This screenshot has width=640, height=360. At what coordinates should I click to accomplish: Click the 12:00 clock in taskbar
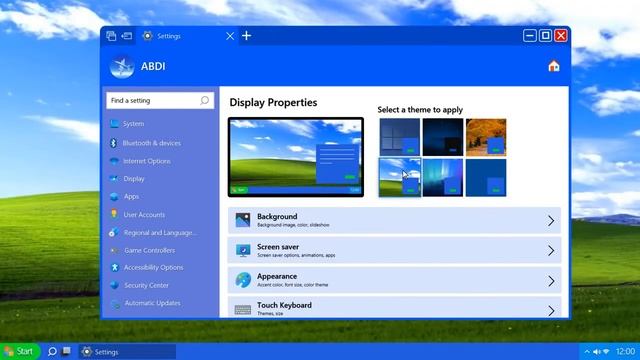[625, 351]
